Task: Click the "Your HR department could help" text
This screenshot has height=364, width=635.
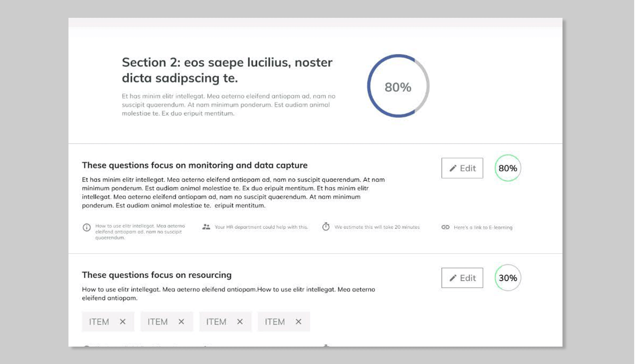Action: tap(261, 227)
